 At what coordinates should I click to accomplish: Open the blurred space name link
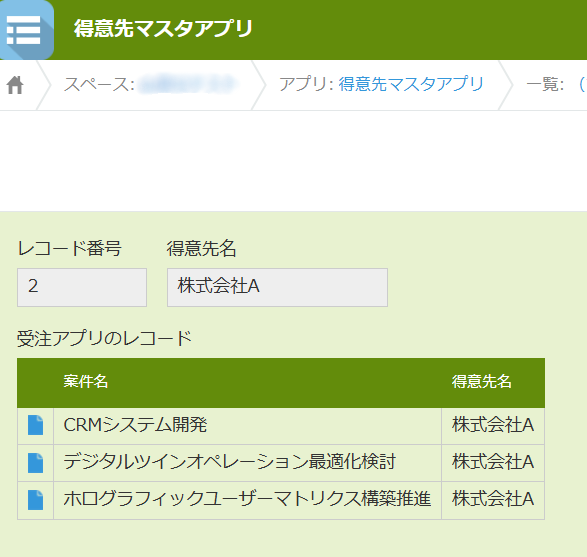(187, 84)
